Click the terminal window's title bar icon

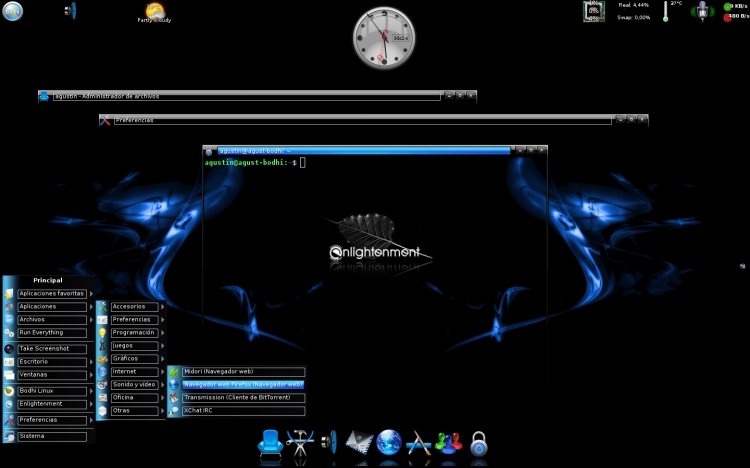(x=209, y=152)
